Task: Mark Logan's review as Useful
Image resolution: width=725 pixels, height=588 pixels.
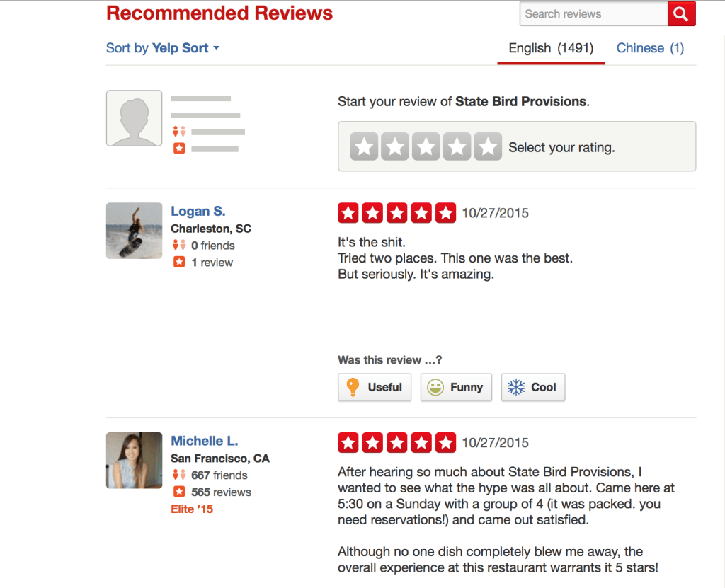Action: [375, 388]
